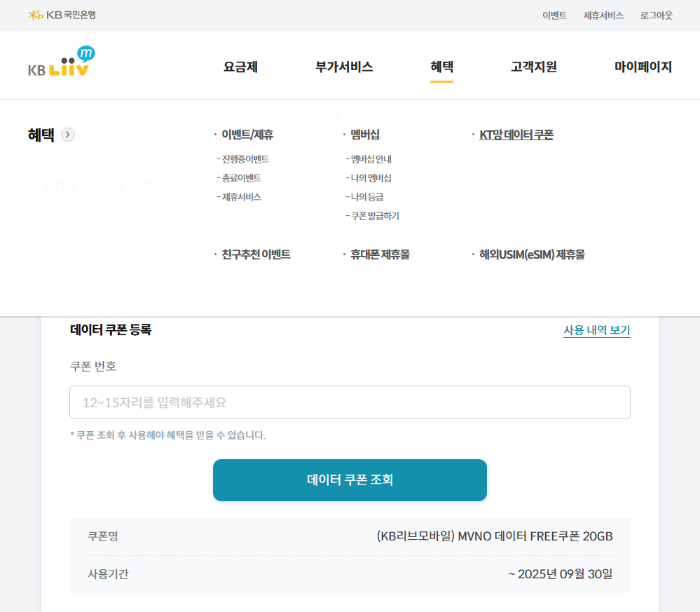
Task: Select 멤버십 submenu heading
Action: pyautogui.click(x=365, y=135)
